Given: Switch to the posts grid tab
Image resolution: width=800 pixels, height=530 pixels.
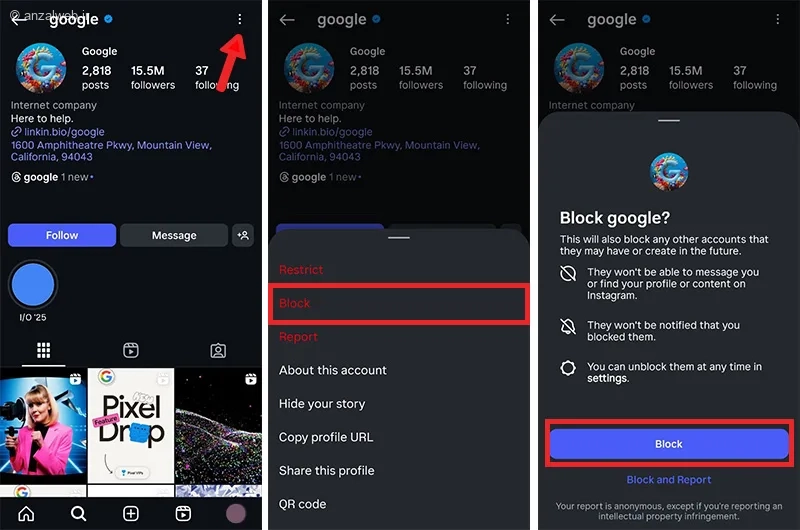Looking at the screenshot, I should pos(43,350).
